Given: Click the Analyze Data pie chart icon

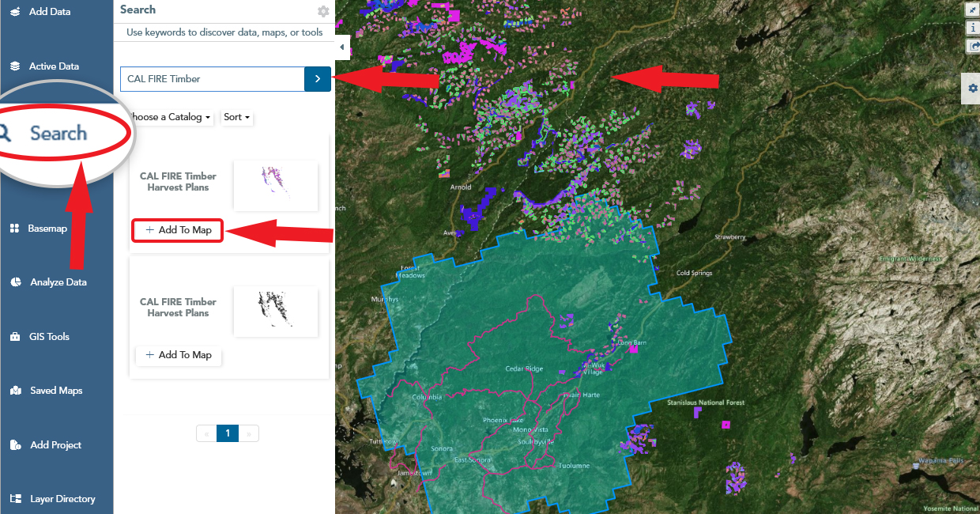Looking at the screenshot, I should coord(15,282).
